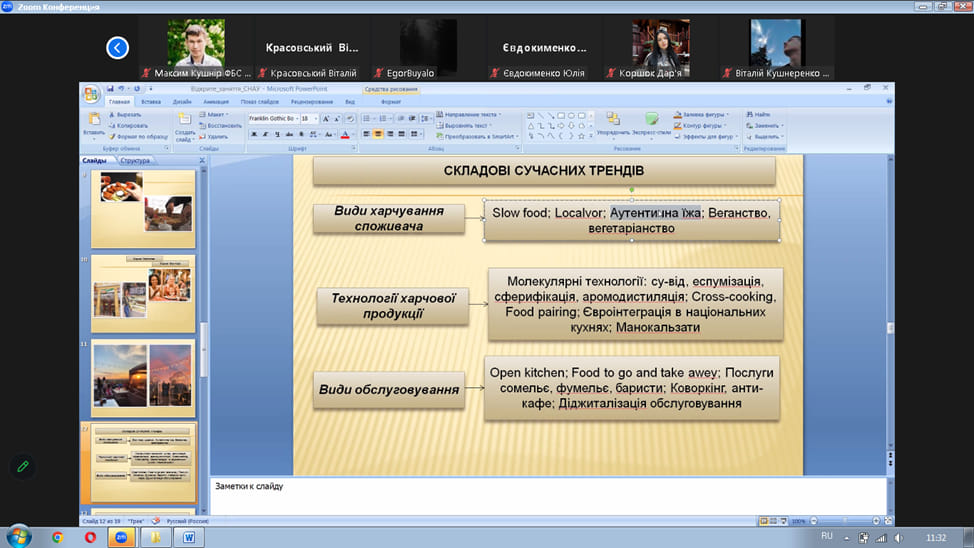This screenshot has width=974, height=548.
Task: Click the Opera browser taskbar icon
Action: pyautogui.click(x=90, y=537)
